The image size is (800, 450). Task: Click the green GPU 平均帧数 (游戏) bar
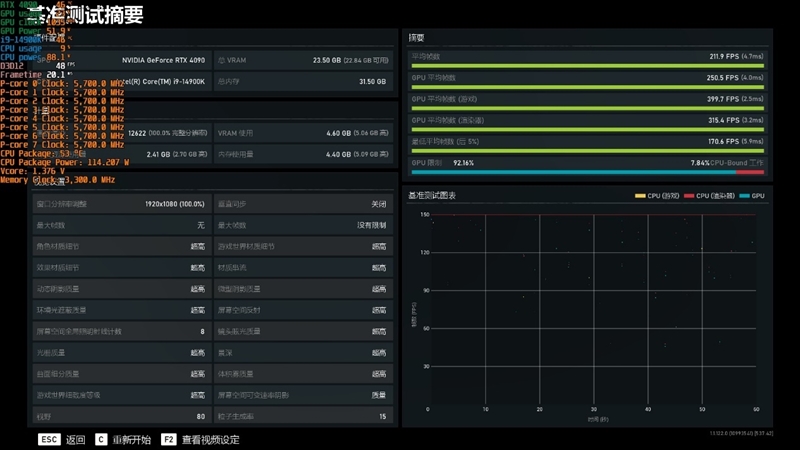[588, 108]
